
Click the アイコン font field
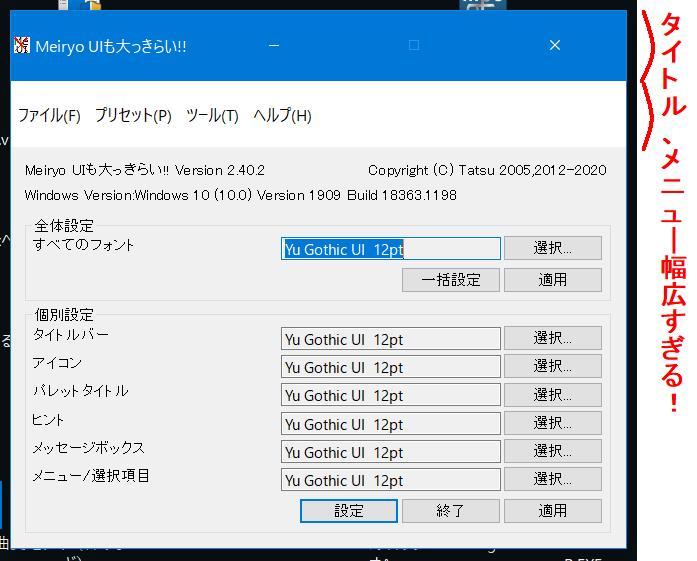[x=391, y=367]
